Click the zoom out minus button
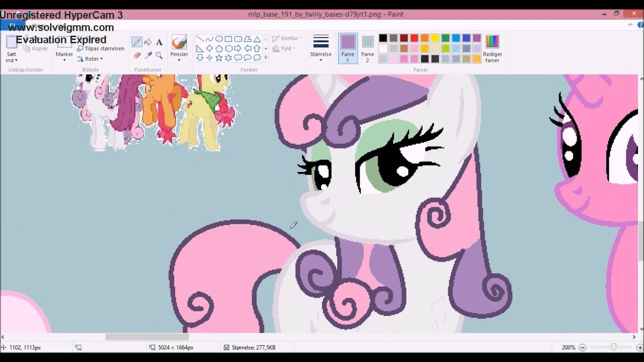This screenshot has height=362, width=644. click(x=582, y=347)
